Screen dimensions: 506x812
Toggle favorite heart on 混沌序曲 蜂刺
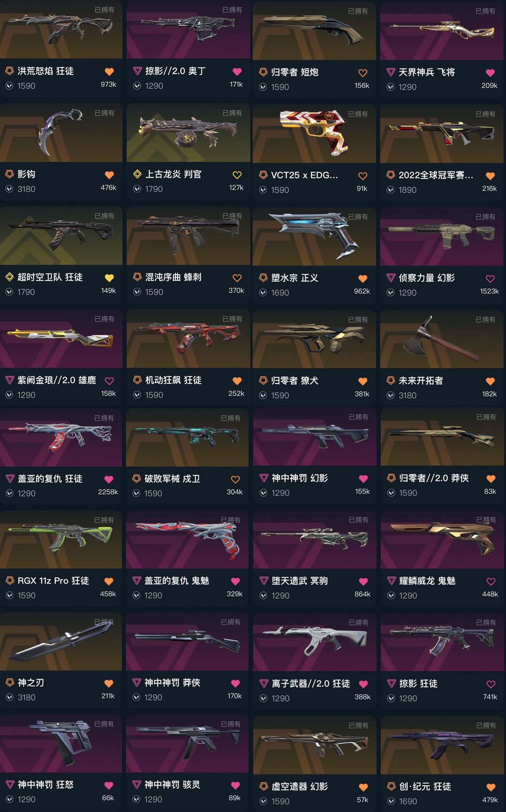pos(237,278)
